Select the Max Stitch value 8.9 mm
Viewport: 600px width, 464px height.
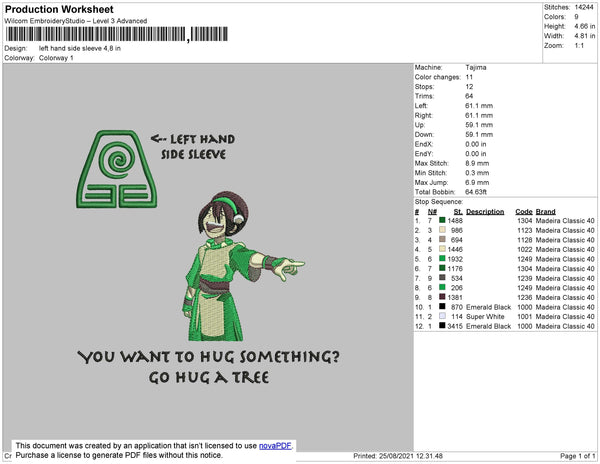coord(477,163)
